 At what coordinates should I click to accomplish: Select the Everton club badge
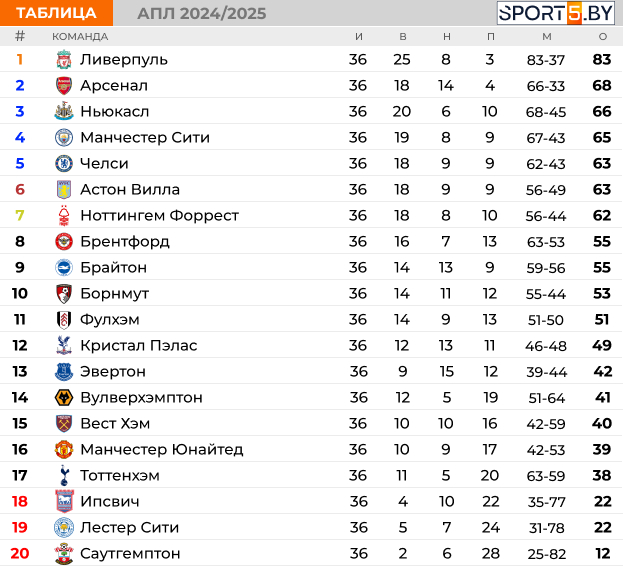(64, 371)
